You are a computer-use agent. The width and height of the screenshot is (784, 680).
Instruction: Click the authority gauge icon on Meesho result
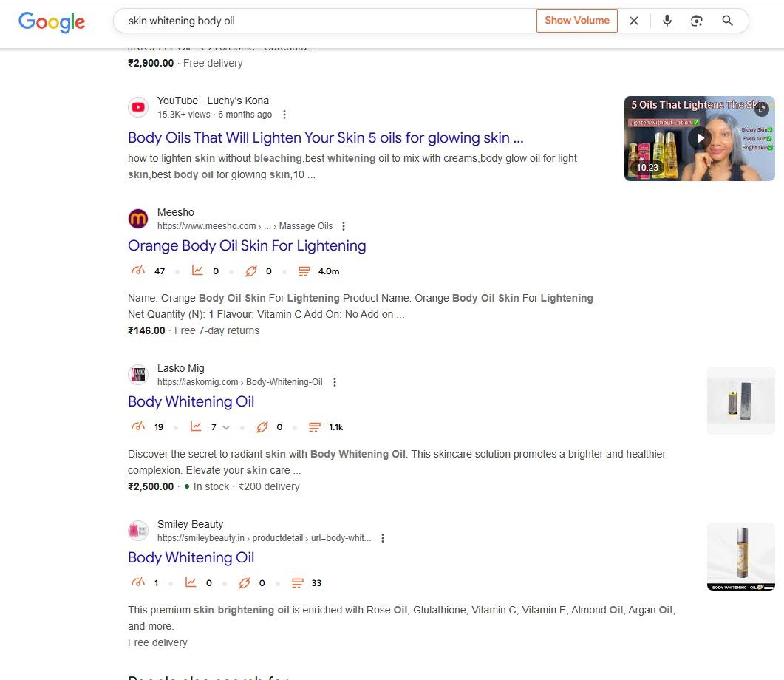tap(138, 271)
